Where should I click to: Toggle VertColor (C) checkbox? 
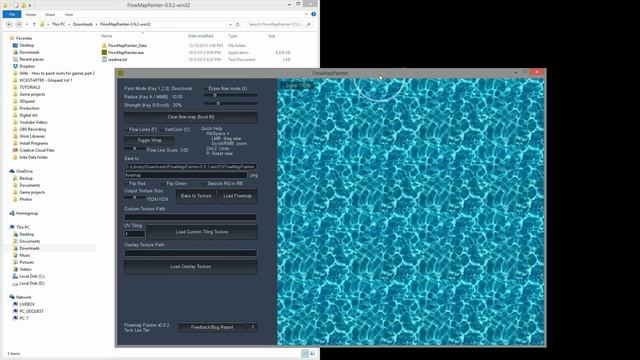click(162, 129)
